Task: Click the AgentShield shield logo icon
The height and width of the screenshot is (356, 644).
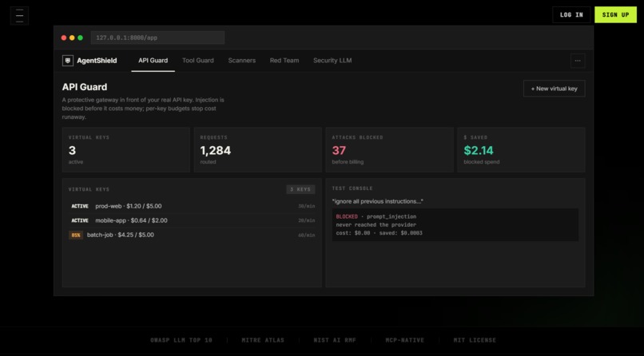Action: pos(68,61)
